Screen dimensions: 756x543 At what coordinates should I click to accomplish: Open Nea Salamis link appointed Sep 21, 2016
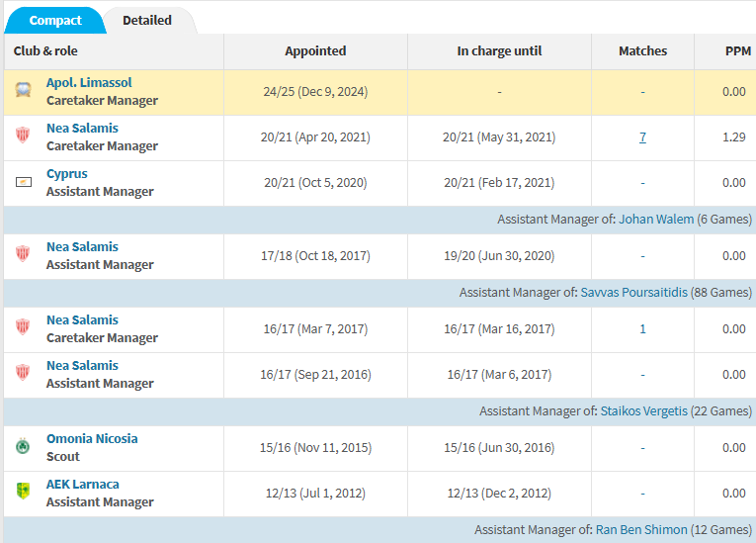point(82,365)
